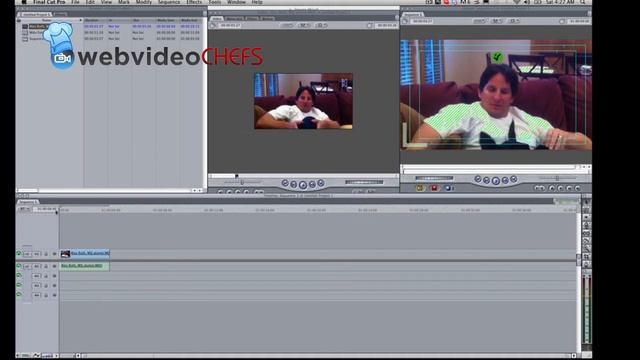Toggle audible control of the A3 track

click(x=19, y=285)
